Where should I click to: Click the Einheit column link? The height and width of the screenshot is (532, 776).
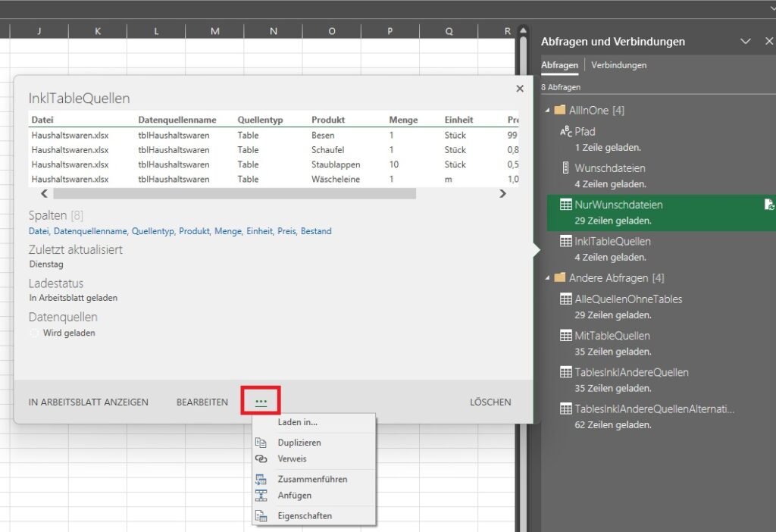point(260,231)
